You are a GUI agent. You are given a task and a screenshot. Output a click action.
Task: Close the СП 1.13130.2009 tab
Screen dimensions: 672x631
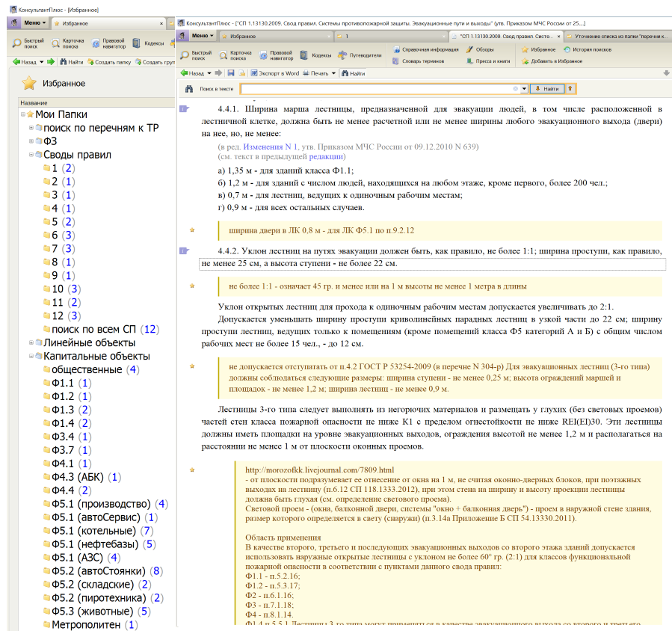pos(558,37)
